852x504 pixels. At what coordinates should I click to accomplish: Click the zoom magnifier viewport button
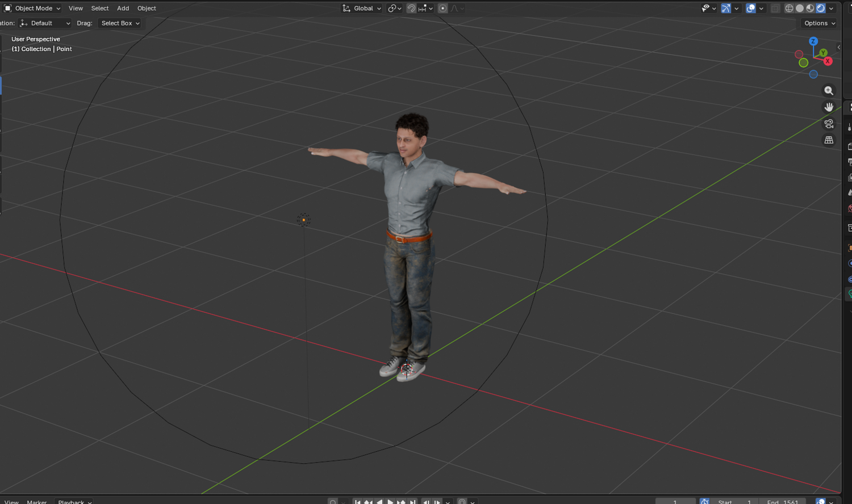coord(829,91)
